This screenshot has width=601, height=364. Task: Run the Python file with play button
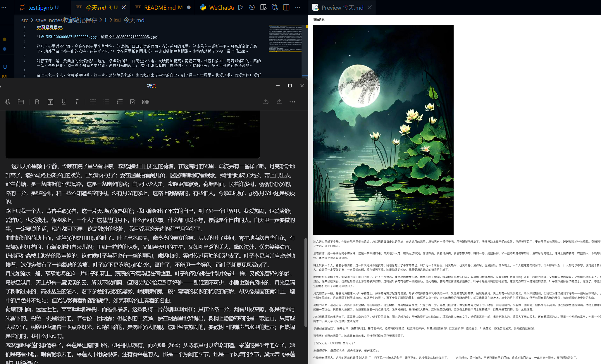coord(241,7)
